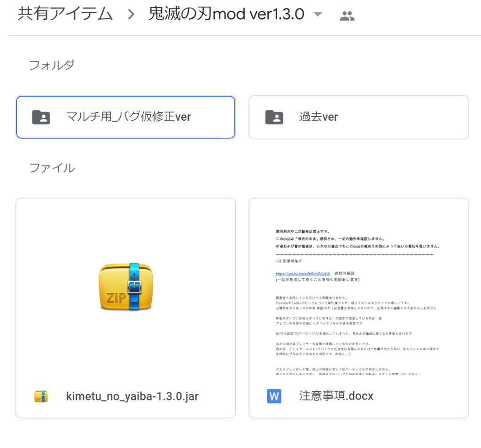481x448 pixels.
Task: Open the large ZIP archive thumbnail
Action: coord(126,287)
